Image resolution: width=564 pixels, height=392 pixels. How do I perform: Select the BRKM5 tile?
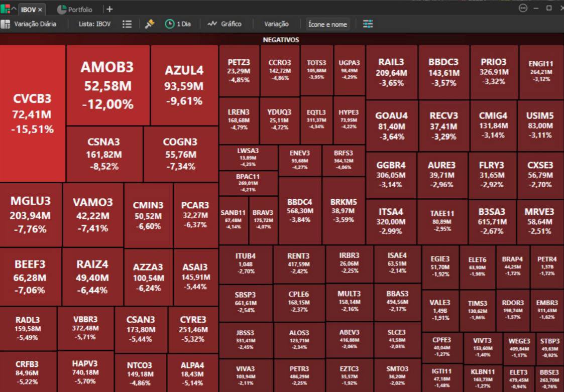point(344,211)
